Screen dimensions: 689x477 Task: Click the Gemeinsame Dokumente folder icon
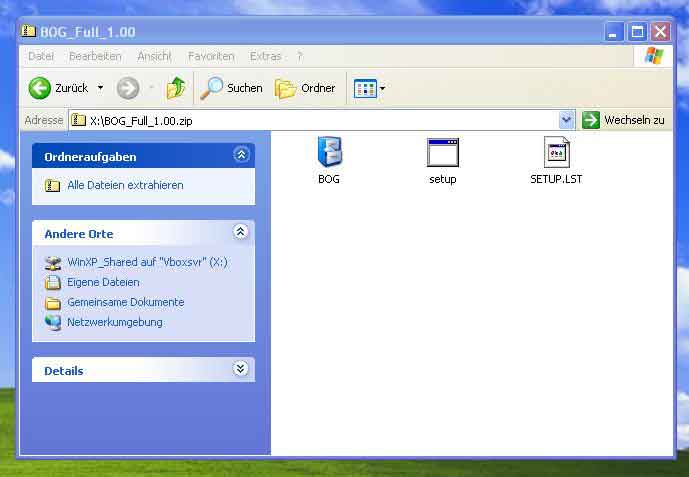point(53,303)
